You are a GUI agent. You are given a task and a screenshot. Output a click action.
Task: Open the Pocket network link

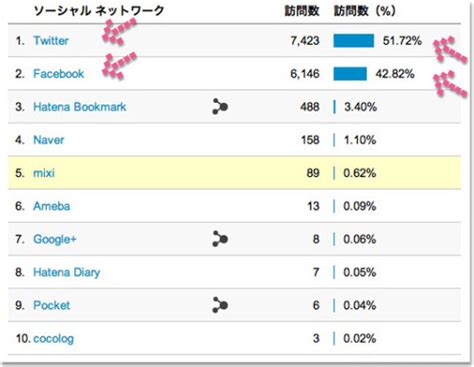coord(52,305)
